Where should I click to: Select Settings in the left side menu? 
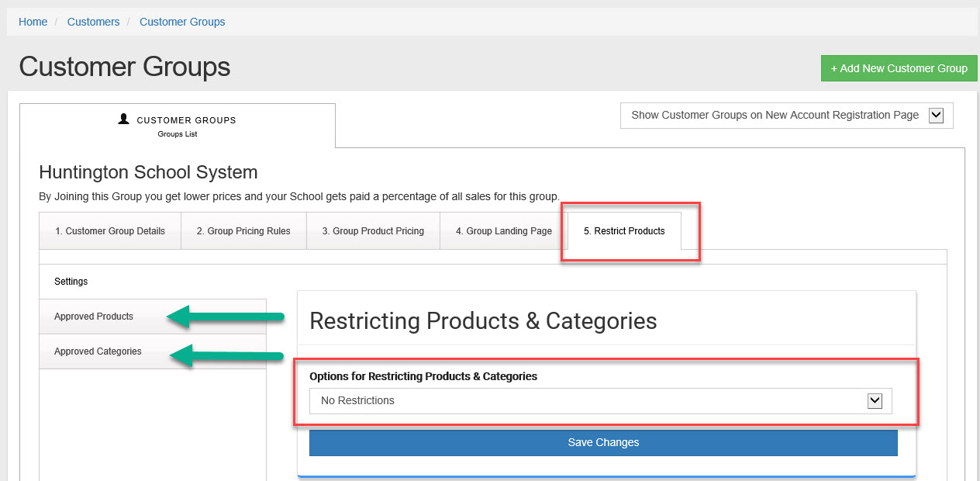[x=71, y=282]
